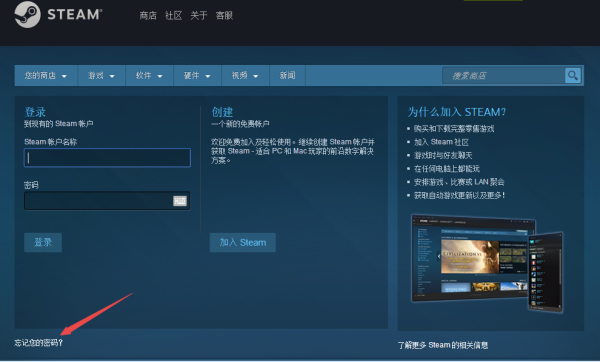Click the 登录 section heading
The width and height of the screenshot is (600, 362).
35,112
